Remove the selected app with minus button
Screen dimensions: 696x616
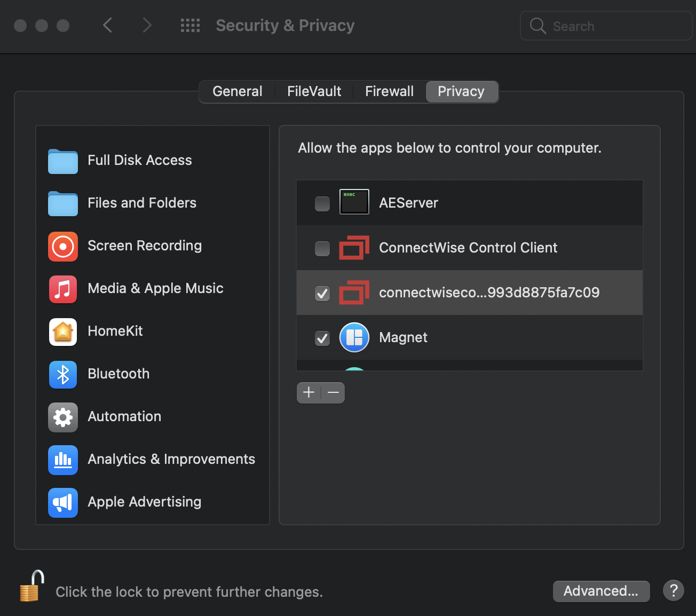point(333,393)
